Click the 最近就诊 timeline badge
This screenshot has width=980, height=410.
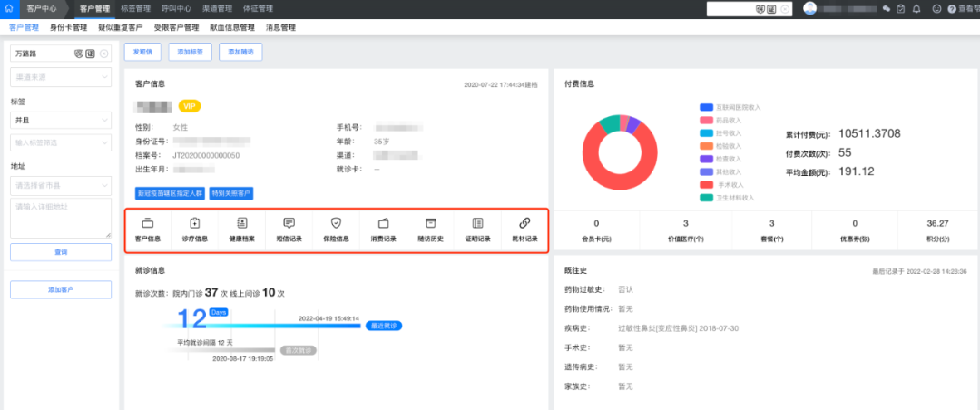383,327
